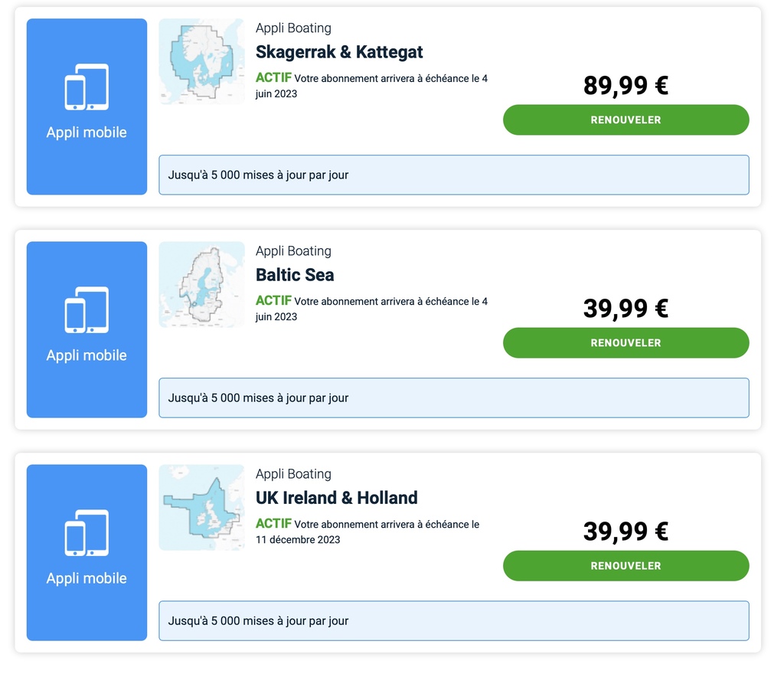Renew the Baltic Sea subscription
The height and width of the screenshot is (674, 784).
[x=626, y=343]
